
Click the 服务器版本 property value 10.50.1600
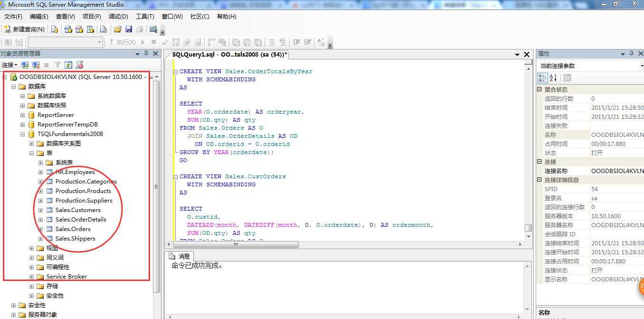pos(606,216)
